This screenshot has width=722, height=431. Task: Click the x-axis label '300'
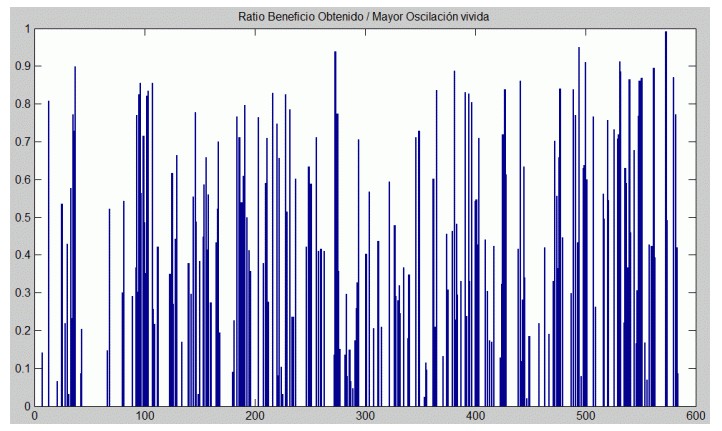point(365,416)
